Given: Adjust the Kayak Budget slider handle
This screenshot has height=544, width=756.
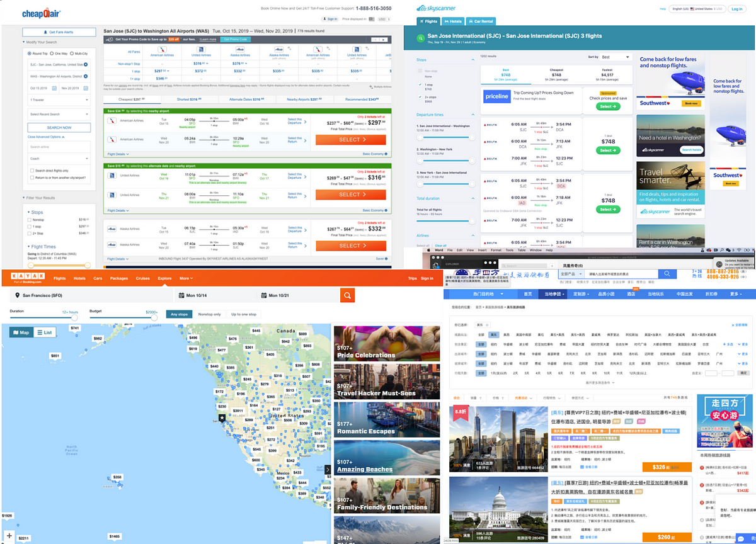Looking at the screenshot, I should [156, 317].
